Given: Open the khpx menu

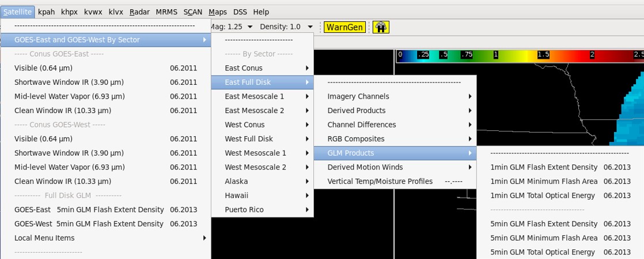Looking at the screenshot, I should point(69,12).
